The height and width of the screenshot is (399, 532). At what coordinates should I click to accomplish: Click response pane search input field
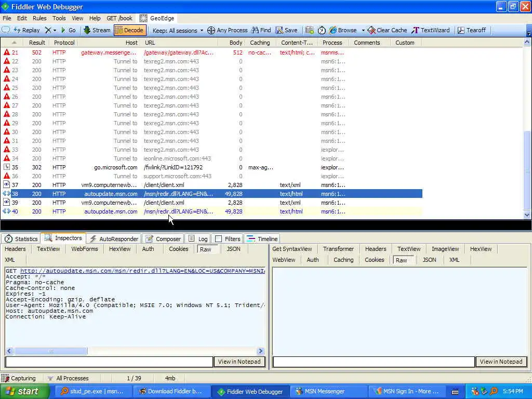pos(374,362)
